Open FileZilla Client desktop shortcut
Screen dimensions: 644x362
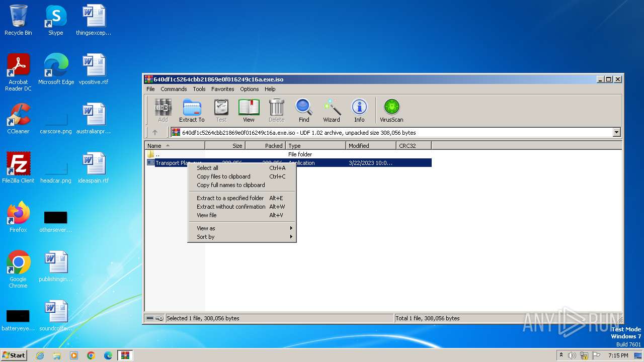click(18, 168)
